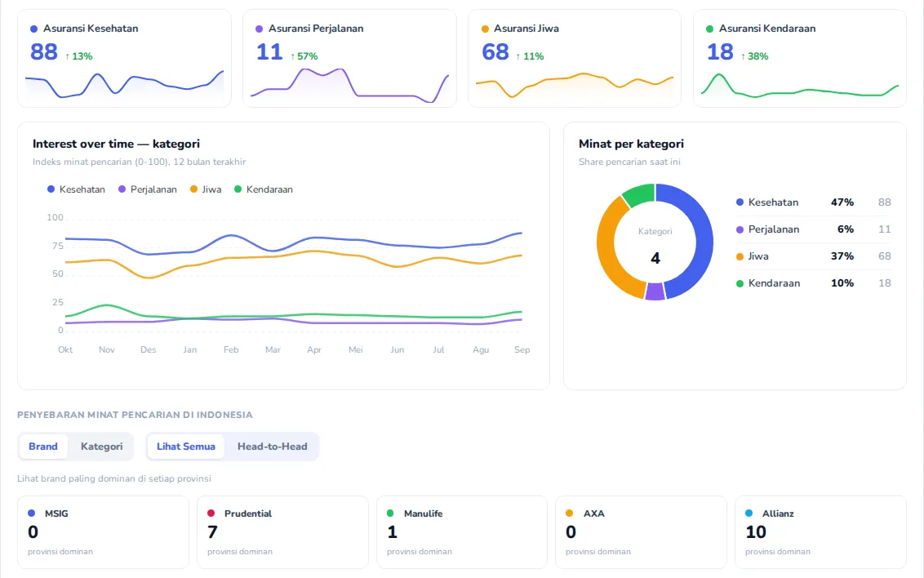Screen dimensions: 924x578
Task: Click the center '4' Kategori donut value
Action: point(655,258)
